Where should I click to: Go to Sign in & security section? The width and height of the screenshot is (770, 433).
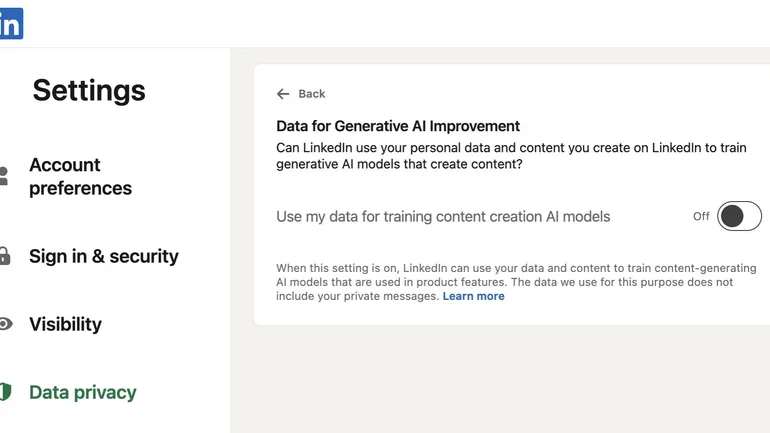(104, 256)
